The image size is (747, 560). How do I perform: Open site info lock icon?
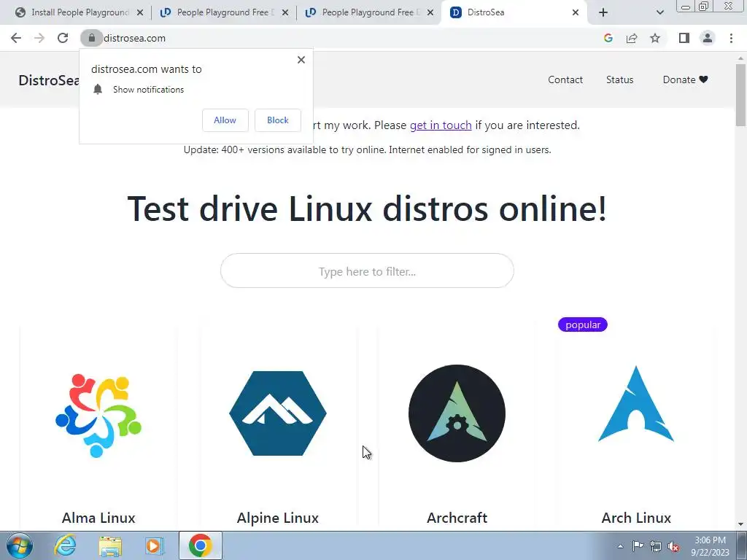[x=91, y=38]
